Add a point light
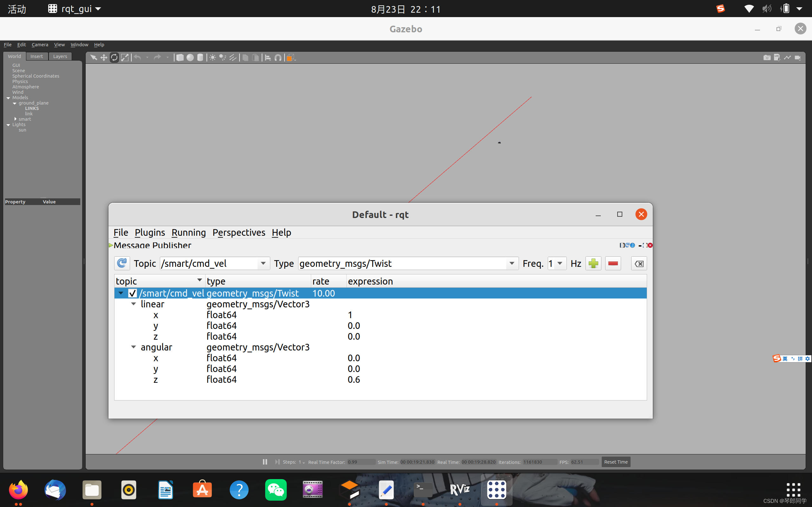The height and width of the screenshot is (507, 812). (213, 58)
